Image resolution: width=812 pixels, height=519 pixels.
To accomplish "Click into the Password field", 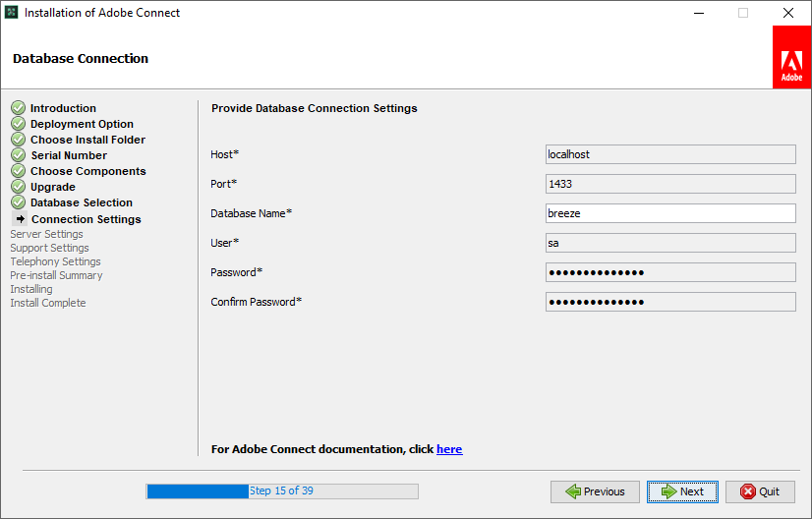I will coord(670,272).
